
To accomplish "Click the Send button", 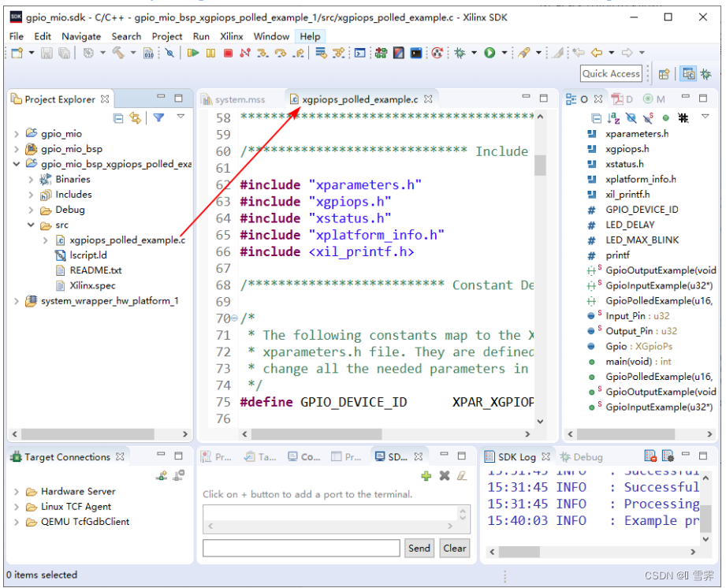I will (x=419, y=548).
